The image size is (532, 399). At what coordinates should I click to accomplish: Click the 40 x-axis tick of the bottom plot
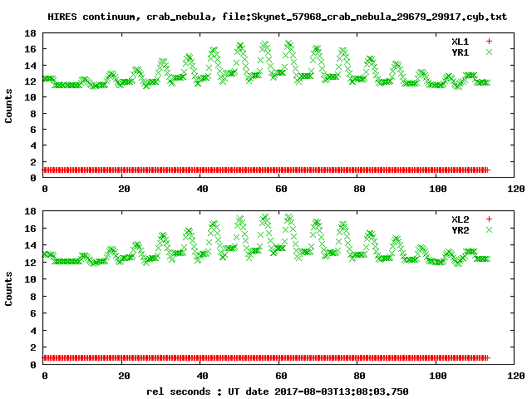point(203,376)
